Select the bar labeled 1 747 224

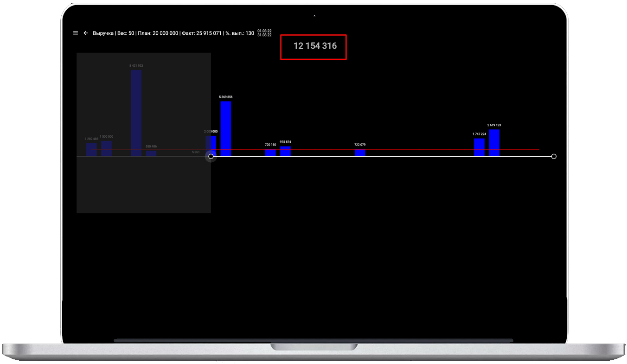[479, 147]
